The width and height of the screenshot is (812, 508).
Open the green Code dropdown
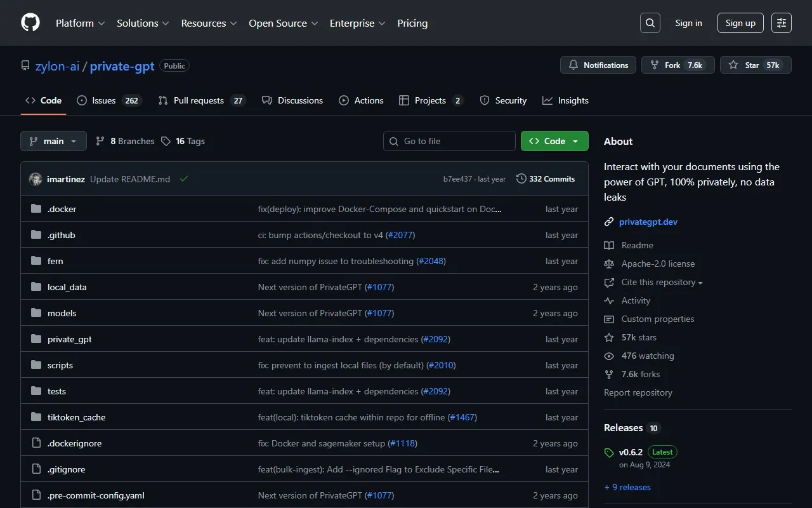554,141
